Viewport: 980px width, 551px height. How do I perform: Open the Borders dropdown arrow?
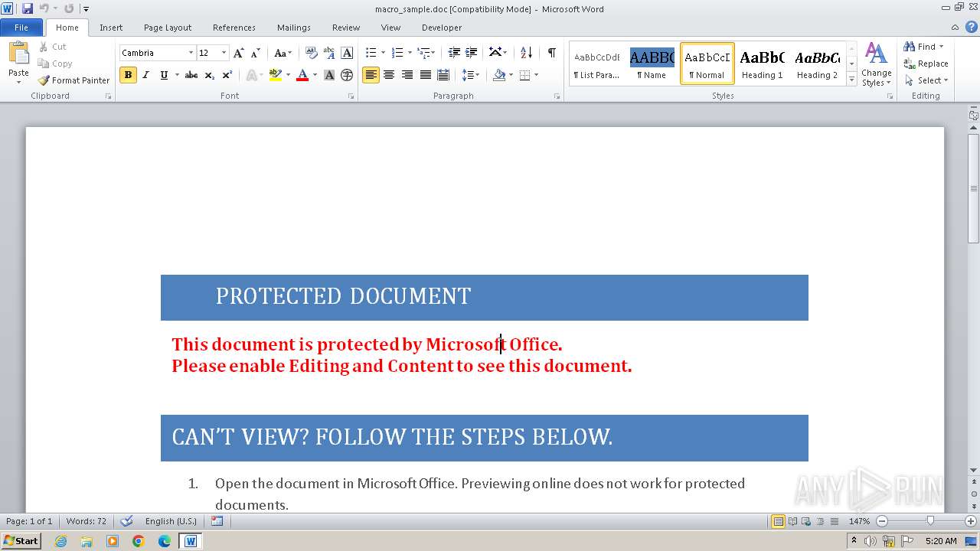pyautogui.click(x=536, y=75)
